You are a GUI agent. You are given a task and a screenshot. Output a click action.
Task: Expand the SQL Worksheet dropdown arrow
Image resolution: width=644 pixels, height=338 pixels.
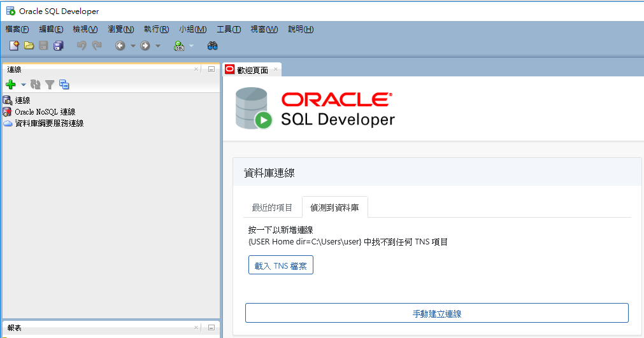tap(191, 46)
